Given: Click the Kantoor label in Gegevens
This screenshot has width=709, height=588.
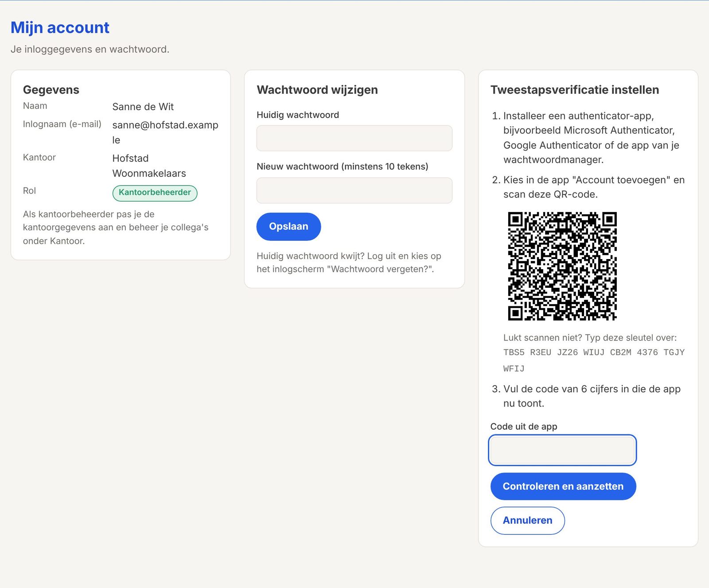Looking at the screenshot, I should pyautogui.click(x=39, y=158).
